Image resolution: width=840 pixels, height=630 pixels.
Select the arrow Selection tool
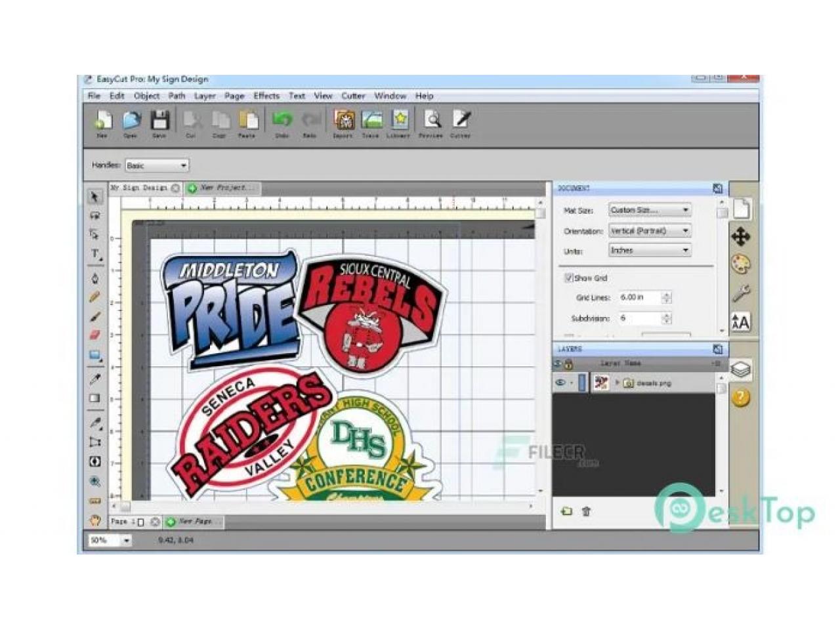point(95,197)
